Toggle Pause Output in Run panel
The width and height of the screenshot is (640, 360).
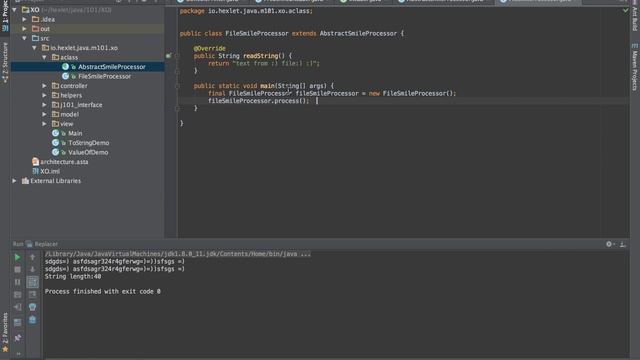17,282
